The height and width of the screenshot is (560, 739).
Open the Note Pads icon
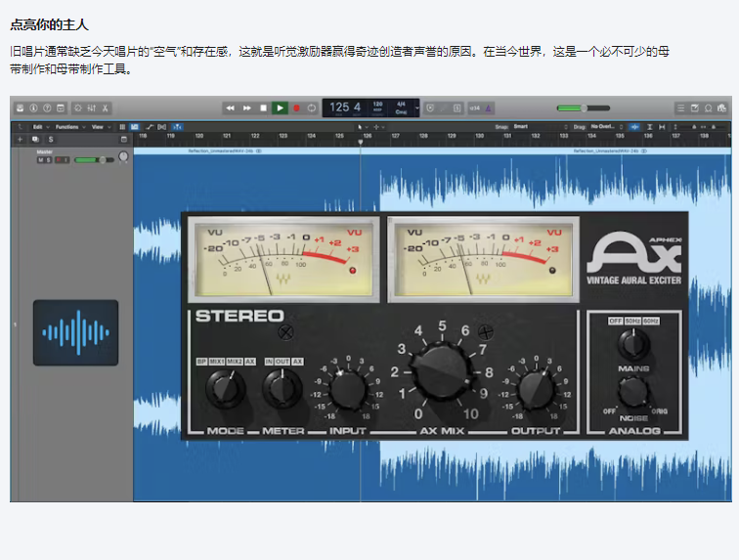coord(694,108)
